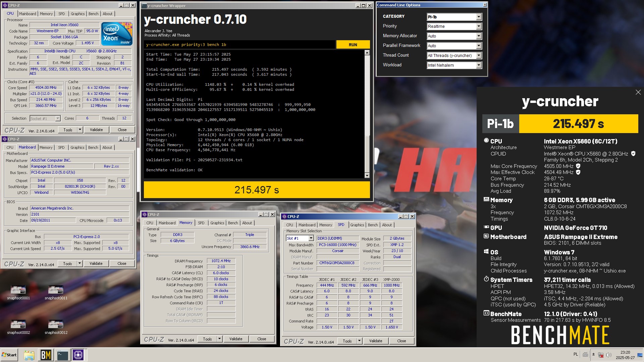Screen dimensions: 644x362
Task: Click the Memory section icon in BenchMate
Action: point(486,199)
